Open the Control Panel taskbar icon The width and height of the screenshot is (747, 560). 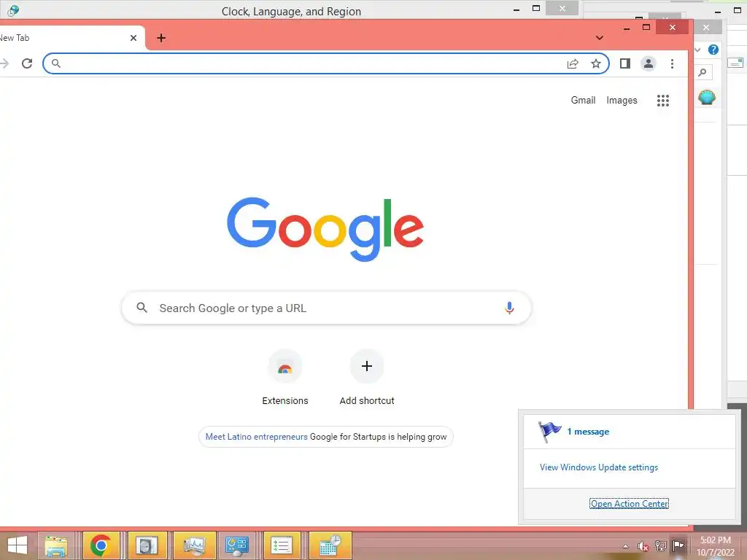click(237, 545)
